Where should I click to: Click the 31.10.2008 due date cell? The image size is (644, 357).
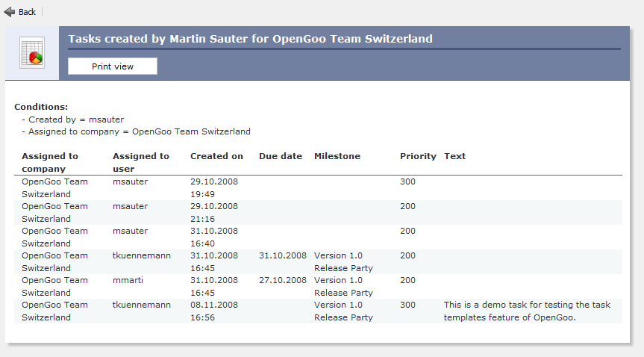pos(283,255)
